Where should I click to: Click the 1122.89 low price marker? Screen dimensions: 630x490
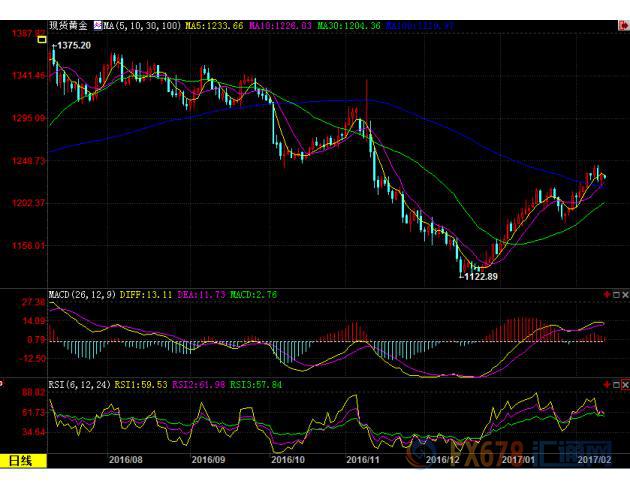point(479,276)
